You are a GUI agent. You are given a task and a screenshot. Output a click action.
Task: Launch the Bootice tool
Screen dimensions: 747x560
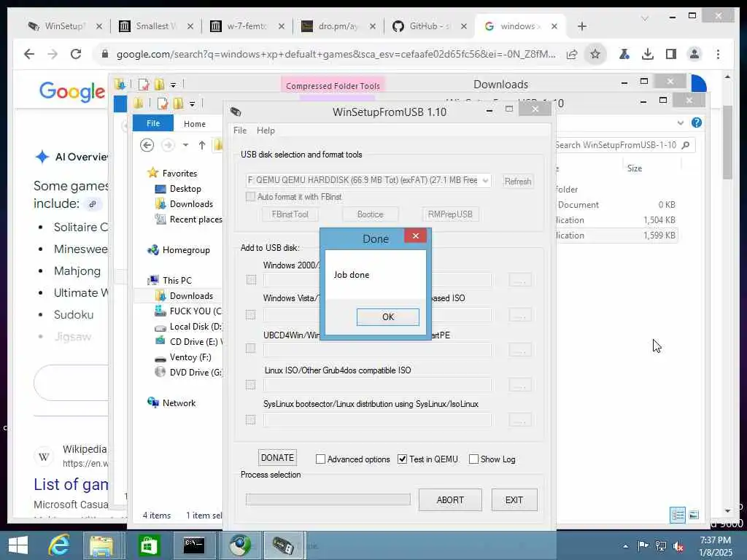pyautogui.click(x=370, y=214)
